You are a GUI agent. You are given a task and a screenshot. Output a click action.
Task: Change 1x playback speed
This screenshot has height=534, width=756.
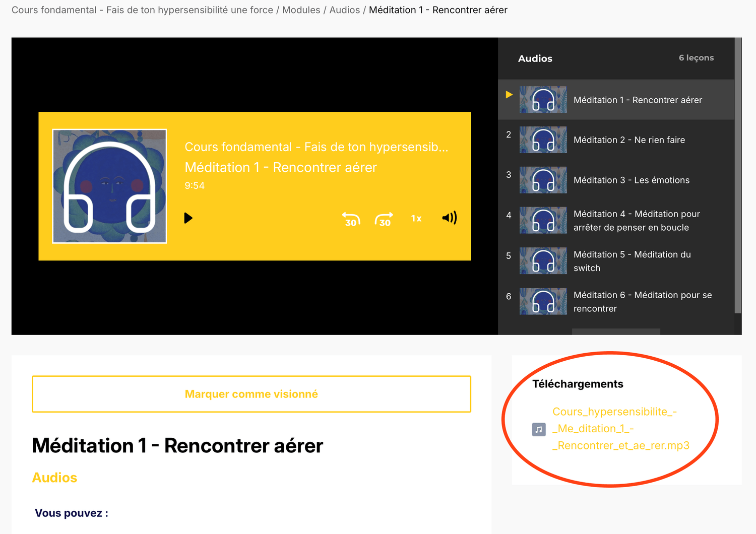[416, 219]
